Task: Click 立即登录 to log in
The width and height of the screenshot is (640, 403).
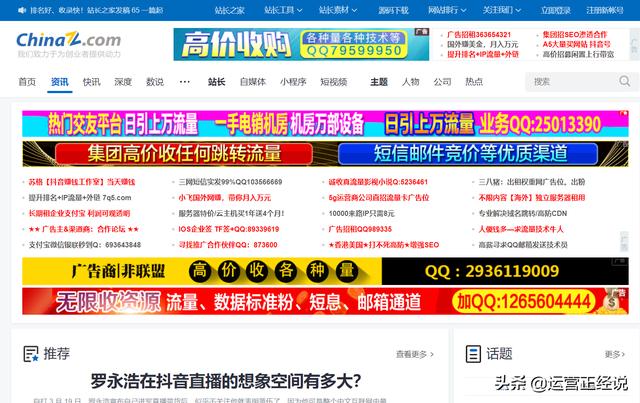Action: coord(556,10)
